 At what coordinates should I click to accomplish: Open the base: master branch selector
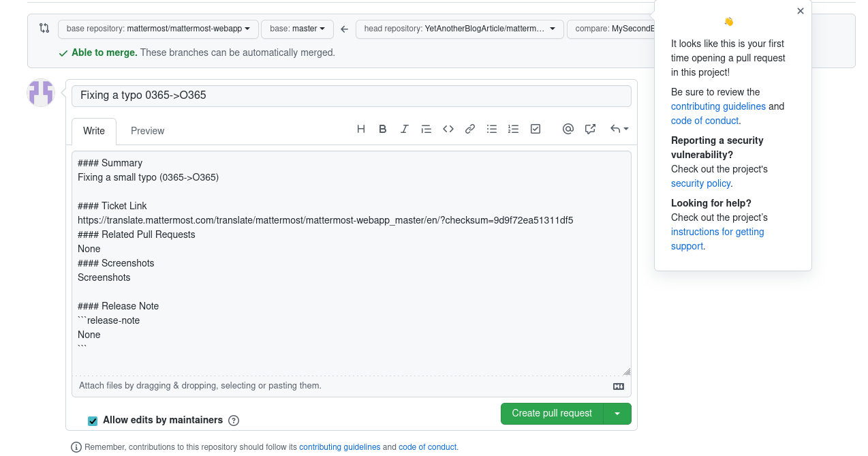(x=297, y=29)
